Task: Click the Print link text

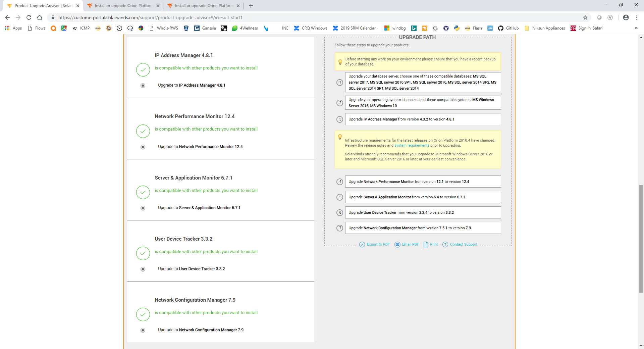Action: (x=434, y=244)
